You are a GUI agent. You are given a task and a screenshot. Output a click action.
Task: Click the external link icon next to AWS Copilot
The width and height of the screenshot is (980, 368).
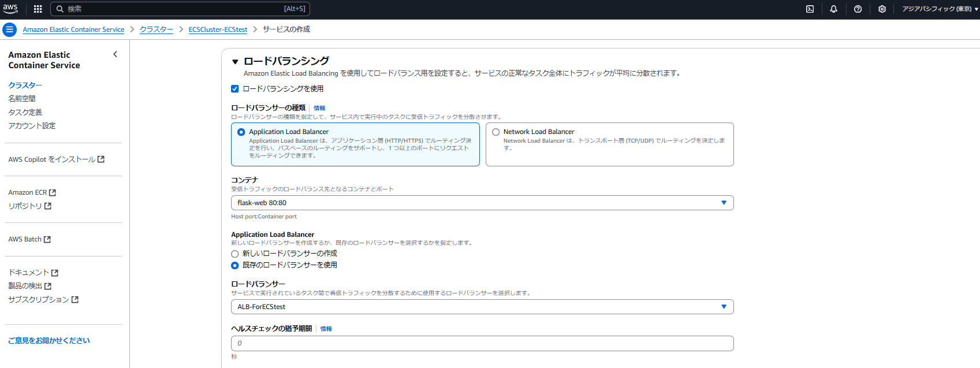(x=101, y=159)
